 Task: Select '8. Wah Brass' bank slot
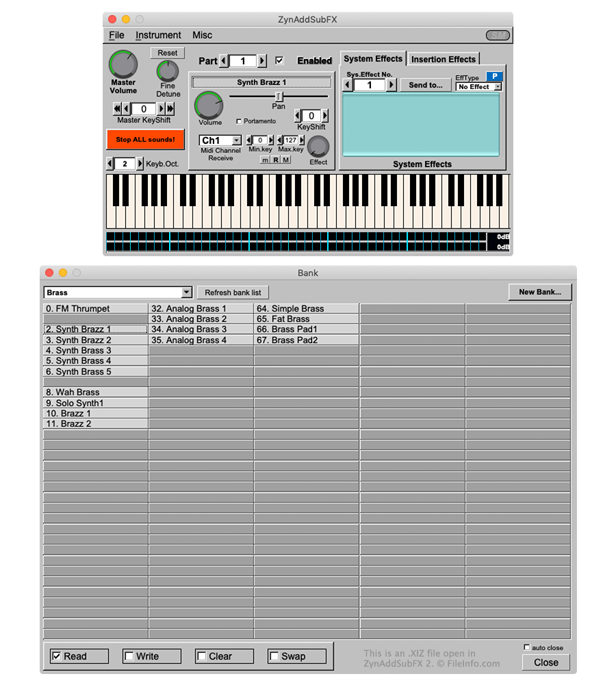(x=95, y=393)
